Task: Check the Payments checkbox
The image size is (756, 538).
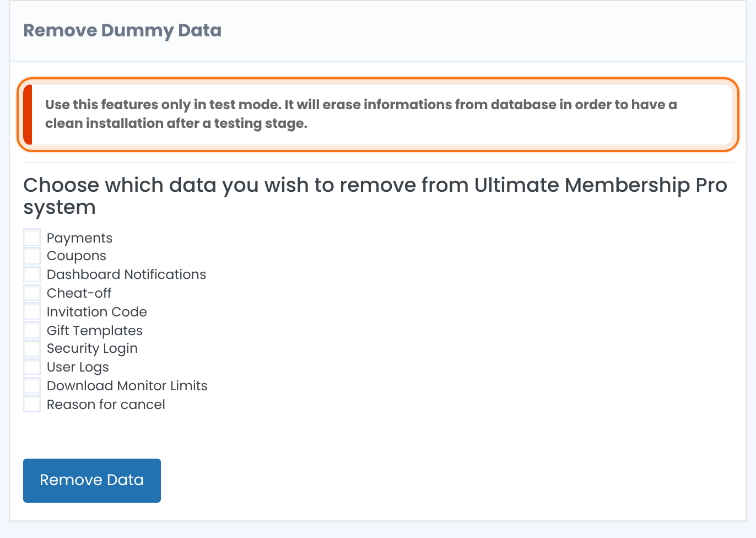Action: pos(32,238)
